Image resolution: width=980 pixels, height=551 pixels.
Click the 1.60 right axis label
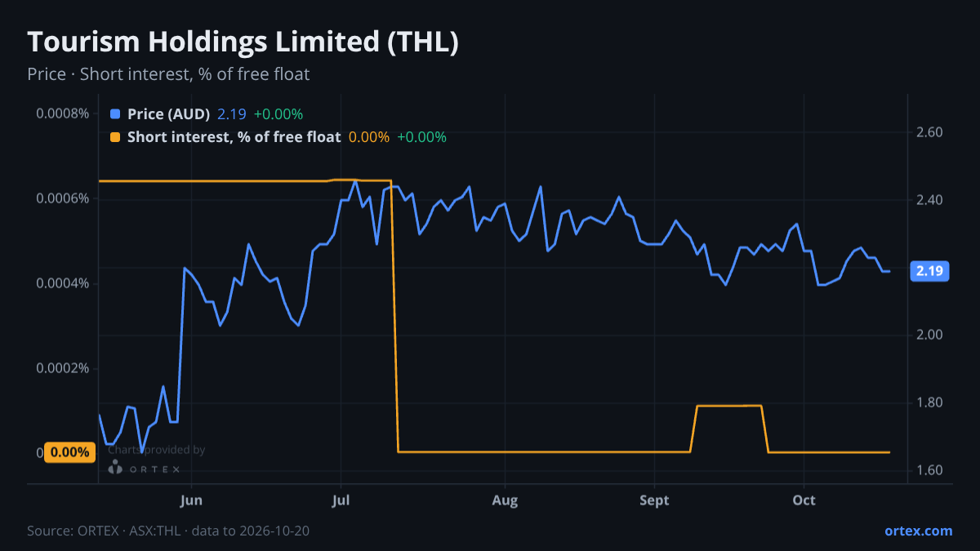[x=931, y=470]
